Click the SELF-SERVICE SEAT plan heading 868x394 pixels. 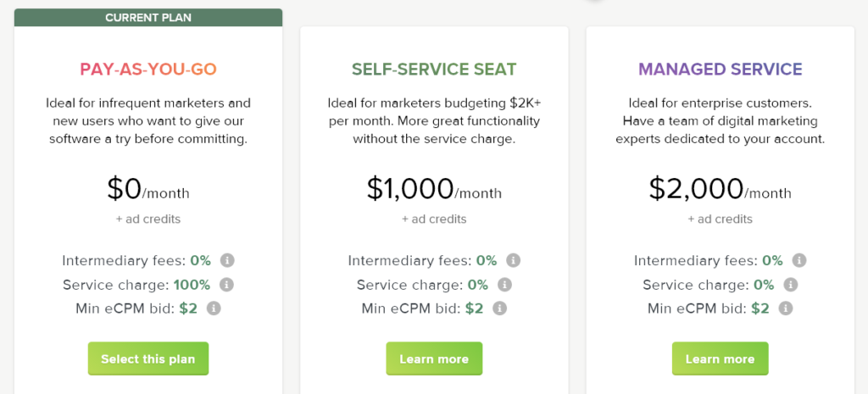pyautogui.click(x=434, y=69)
